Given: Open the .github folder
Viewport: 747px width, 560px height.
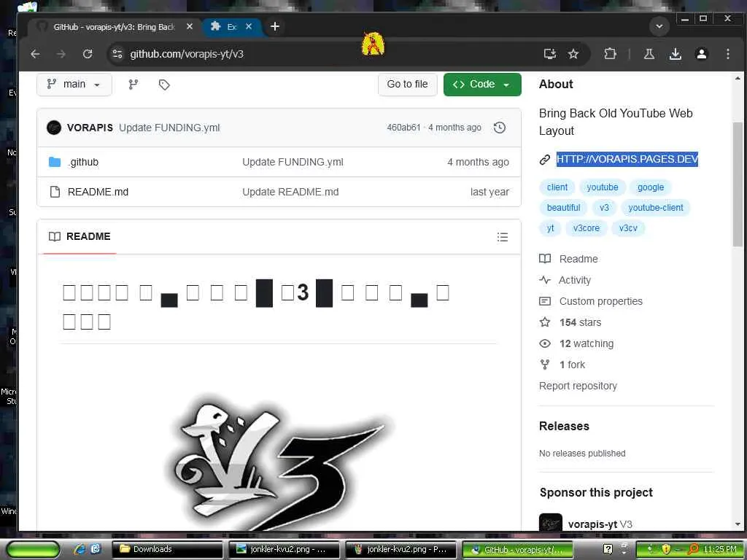Looking at the screenshot, I should tap(83, 163).
